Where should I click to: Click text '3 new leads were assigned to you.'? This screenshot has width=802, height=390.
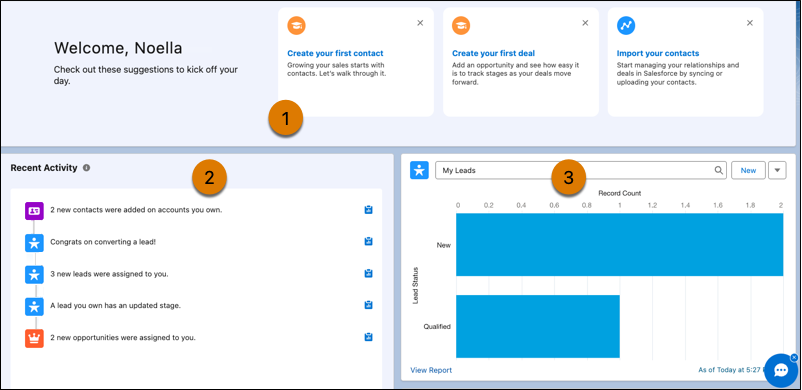pyautogui.click(x=109, y=274)
